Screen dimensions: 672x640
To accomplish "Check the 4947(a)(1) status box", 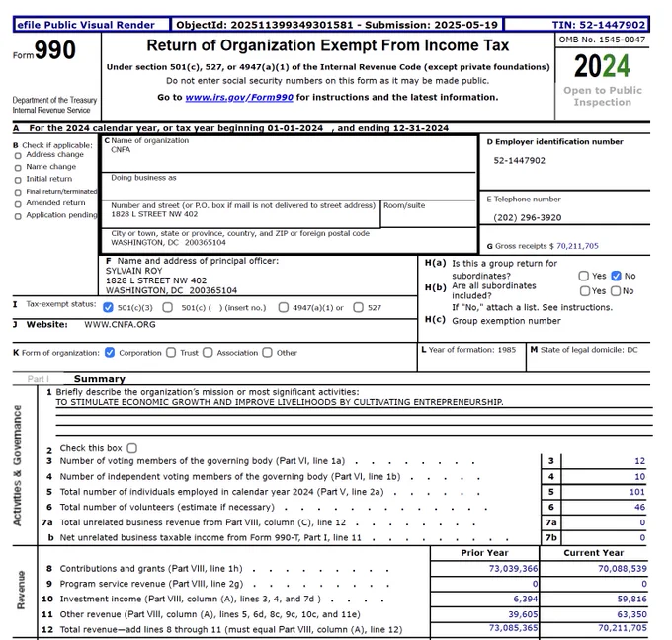I will click(284, 307).
